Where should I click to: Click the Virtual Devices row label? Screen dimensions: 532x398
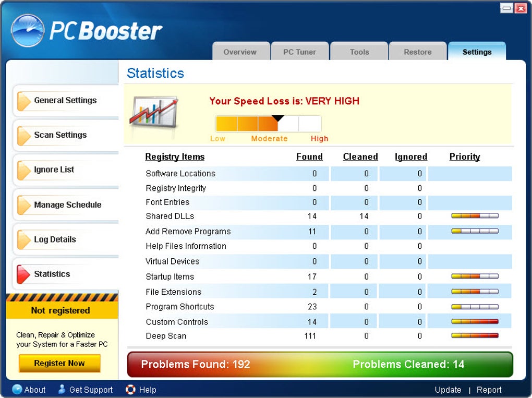point(173,261)
